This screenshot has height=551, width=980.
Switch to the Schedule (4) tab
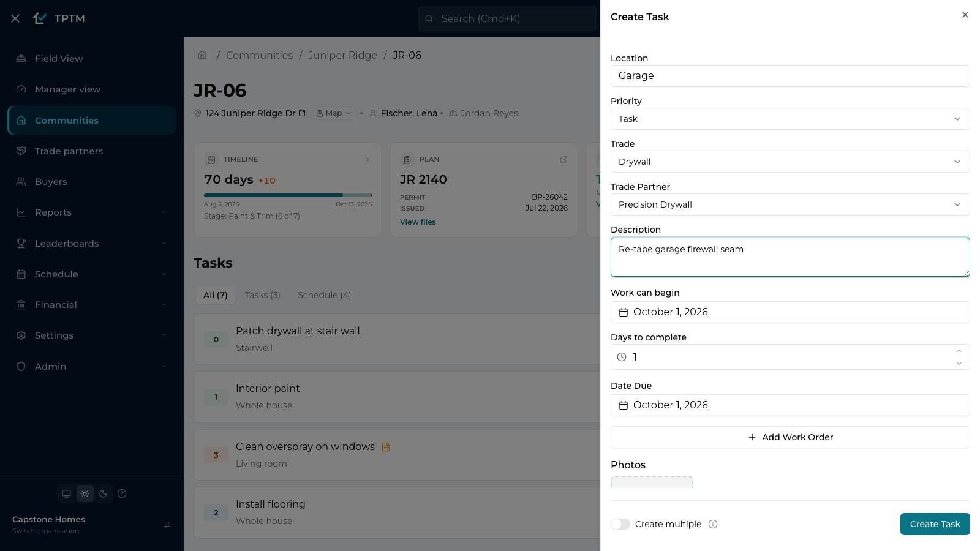coord(325,295)
